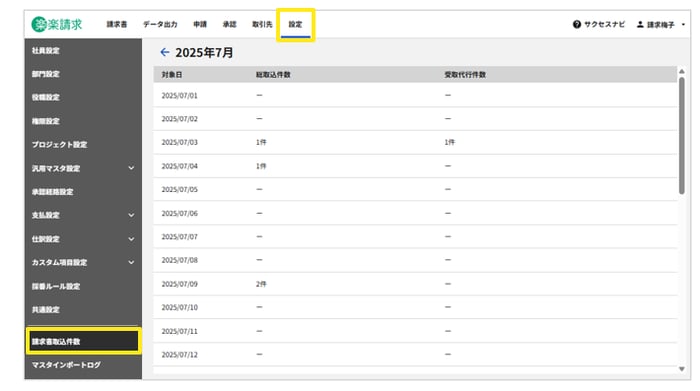Go to the 取引先 tab
This screenshot has width=700, height=391.
(x=262, y=24)
